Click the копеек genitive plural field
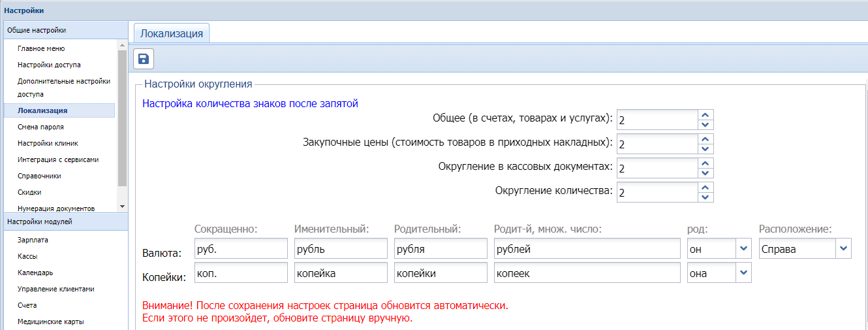868x330 pixels. (587, 273)
